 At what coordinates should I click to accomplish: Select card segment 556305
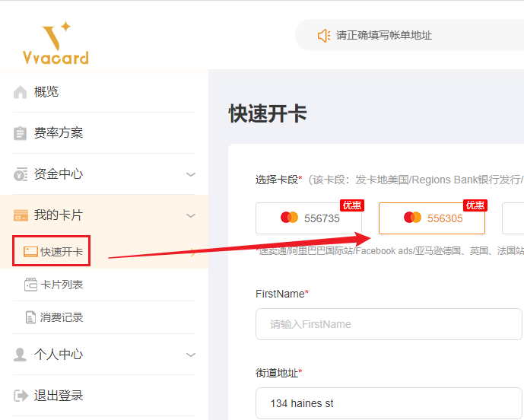click(x=432, y=218)
